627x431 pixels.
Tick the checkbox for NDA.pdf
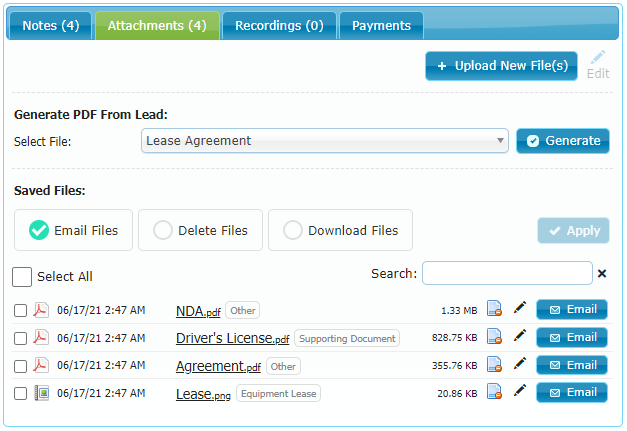[20, 311]
